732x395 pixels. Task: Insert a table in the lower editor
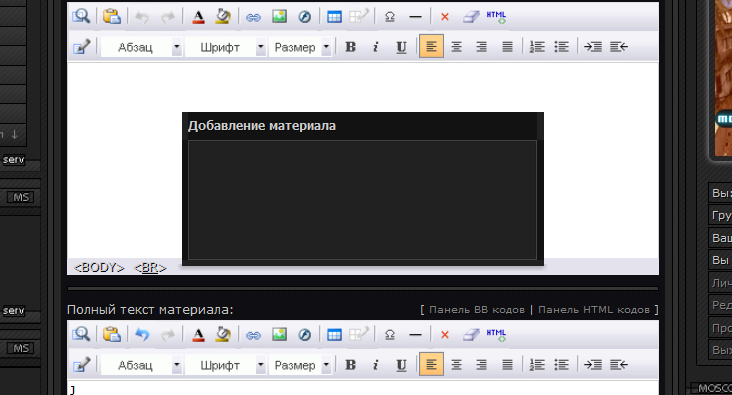[334, 335]
